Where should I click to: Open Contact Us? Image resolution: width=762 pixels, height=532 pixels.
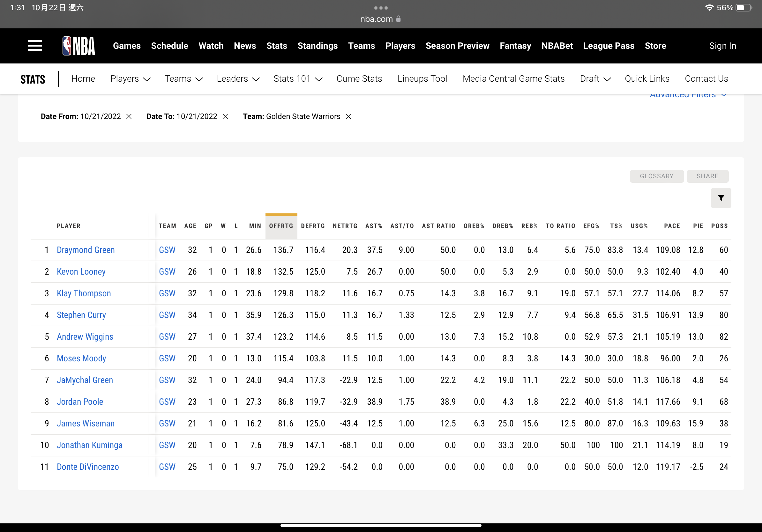(706, 78)
